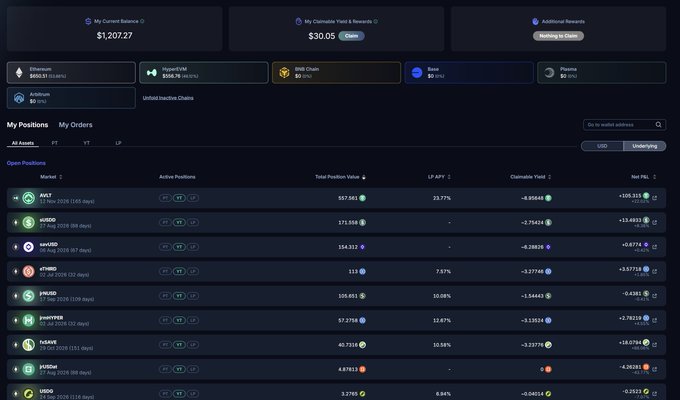Click info icon beside My Claimable Yield & Rewards
The image size is (680, 400).
point(376,21)
